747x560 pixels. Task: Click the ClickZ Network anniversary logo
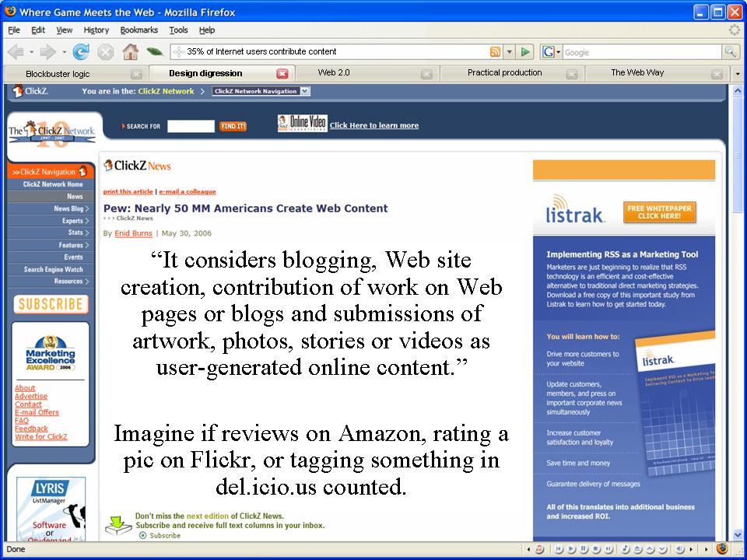(52, 133)
